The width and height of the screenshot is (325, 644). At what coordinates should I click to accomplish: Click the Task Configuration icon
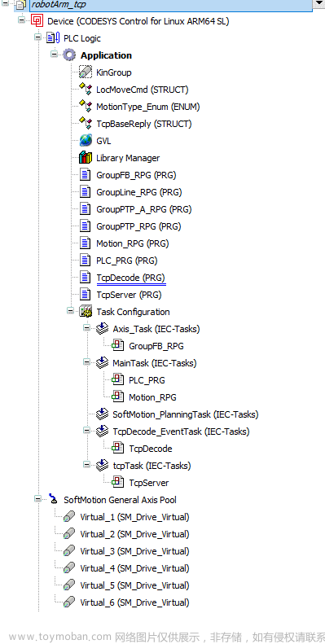(x=86, y=312)
